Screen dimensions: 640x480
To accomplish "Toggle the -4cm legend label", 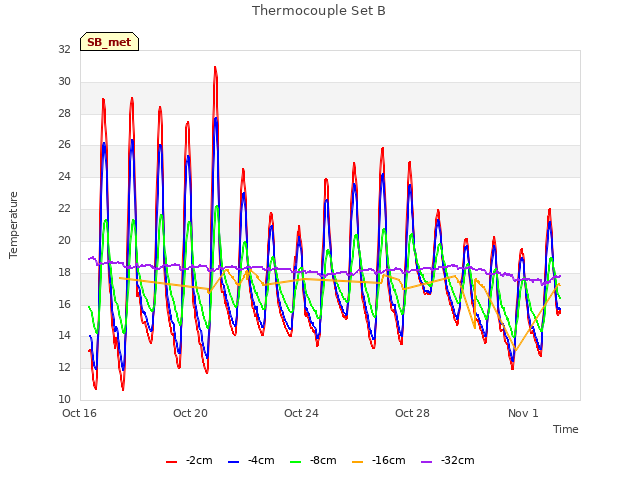I will click(261, 460).
